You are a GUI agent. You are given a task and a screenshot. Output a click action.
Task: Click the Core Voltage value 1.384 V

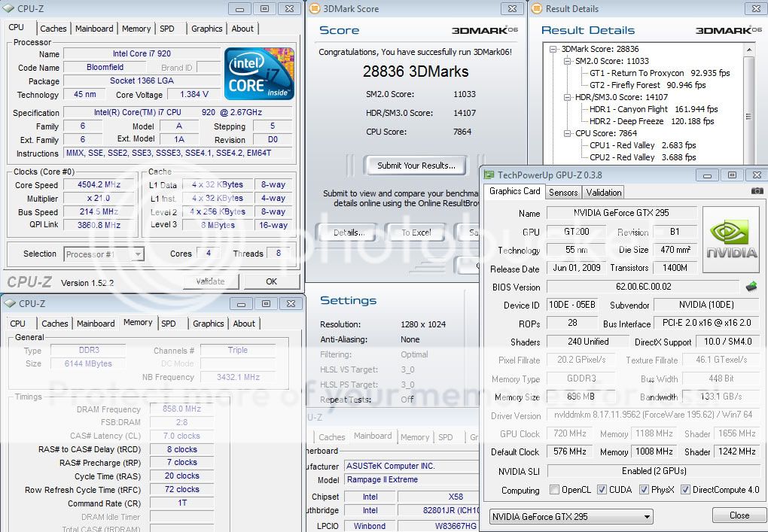point(194,95)
